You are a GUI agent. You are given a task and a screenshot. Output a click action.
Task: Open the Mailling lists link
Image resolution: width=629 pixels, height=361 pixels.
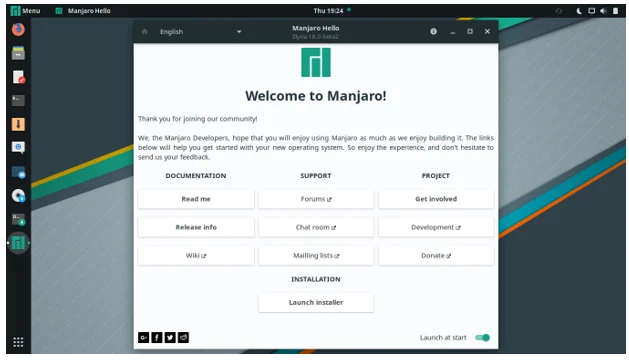(316, 256)
